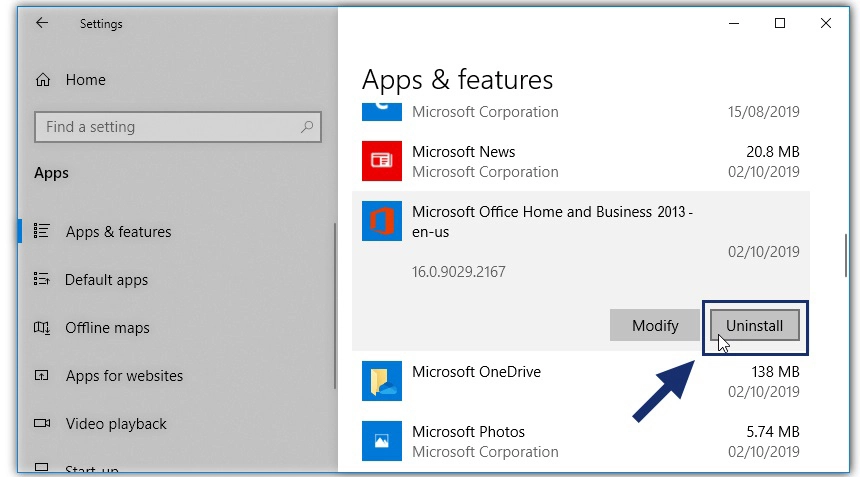Click the Microsoft Office app icon
Image resolution: width=860 pixels, height=477 pixels.
382,221
